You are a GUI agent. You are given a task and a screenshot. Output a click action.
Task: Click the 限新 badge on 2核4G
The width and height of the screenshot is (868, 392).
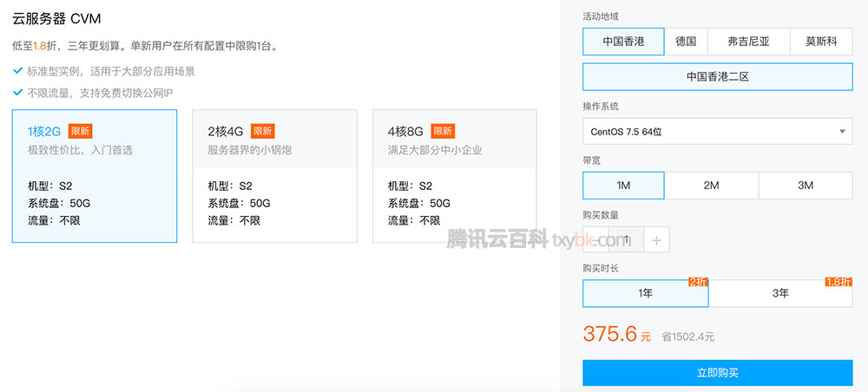coord(262,131)
